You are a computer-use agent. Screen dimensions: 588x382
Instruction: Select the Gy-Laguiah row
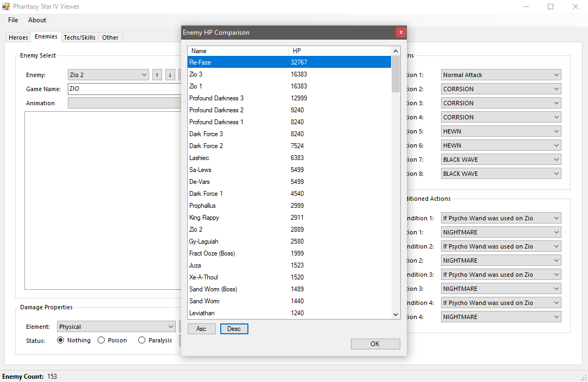coord(289,241)
